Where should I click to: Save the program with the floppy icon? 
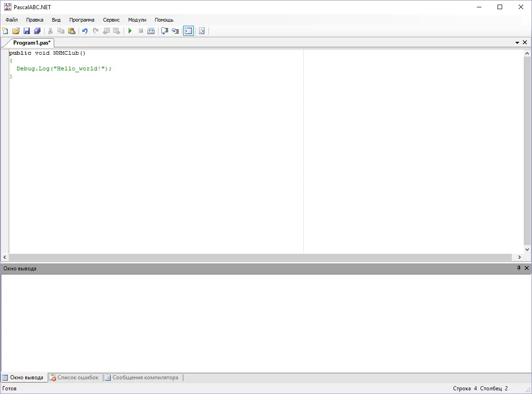[x=27, y=31]
